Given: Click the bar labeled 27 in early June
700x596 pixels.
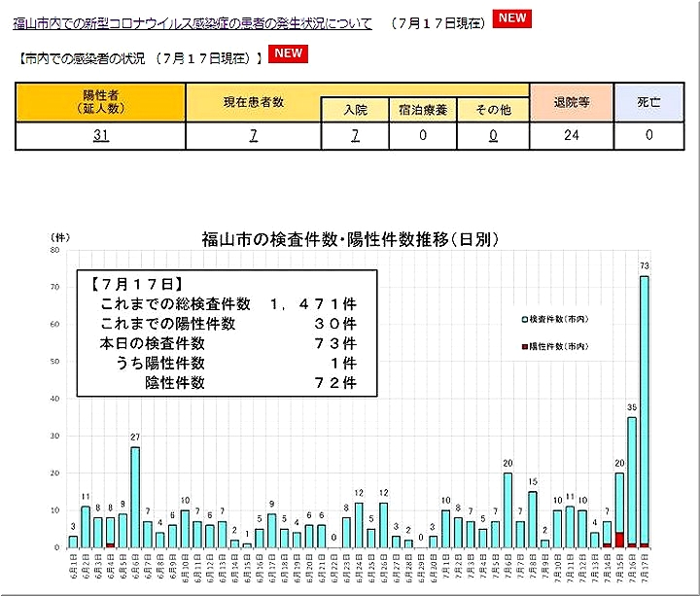Looking at the screenshot, I should tap(135, 496).
